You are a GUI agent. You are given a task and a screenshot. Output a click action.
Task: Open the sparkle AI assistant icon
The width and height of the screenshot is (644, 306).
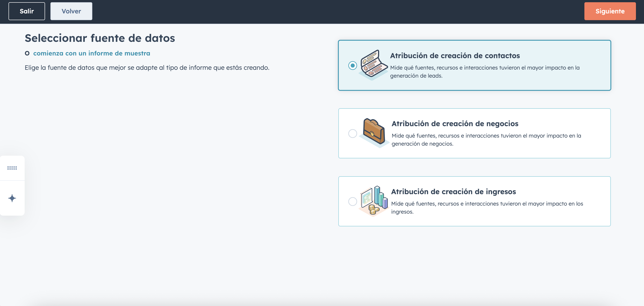[12, 198]
